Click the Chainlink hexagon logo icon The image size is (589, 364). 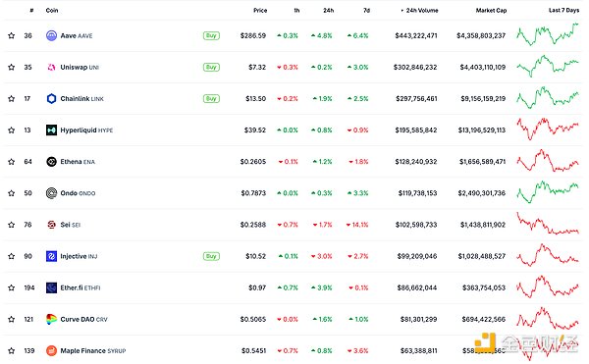(51, 99)
